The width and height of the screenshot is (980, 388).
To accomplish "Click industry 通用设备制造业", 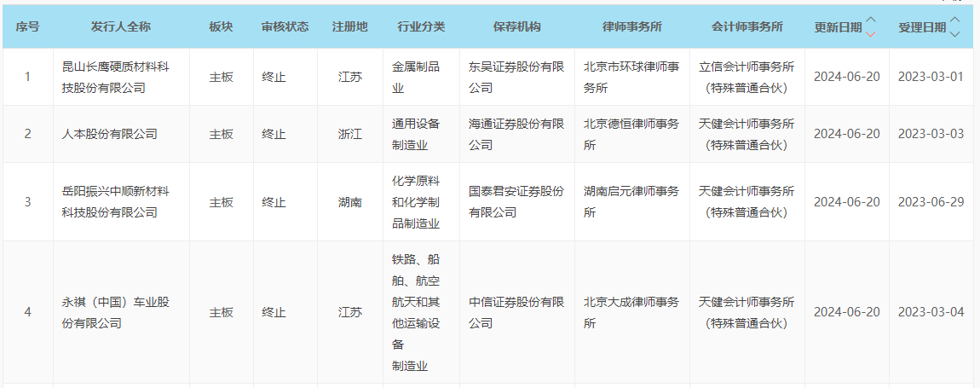I will click(x=416, y=134).
